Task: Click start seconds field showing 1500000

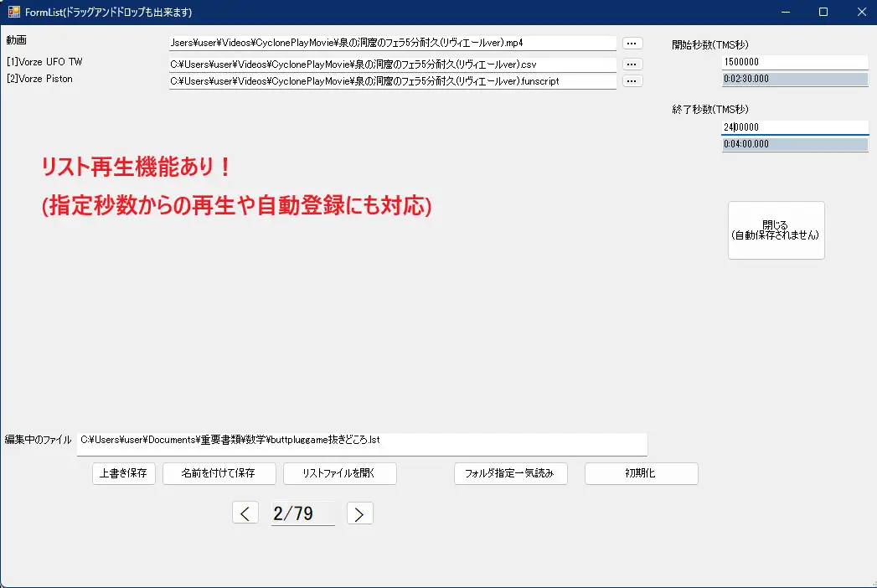Action: (795, 62)
